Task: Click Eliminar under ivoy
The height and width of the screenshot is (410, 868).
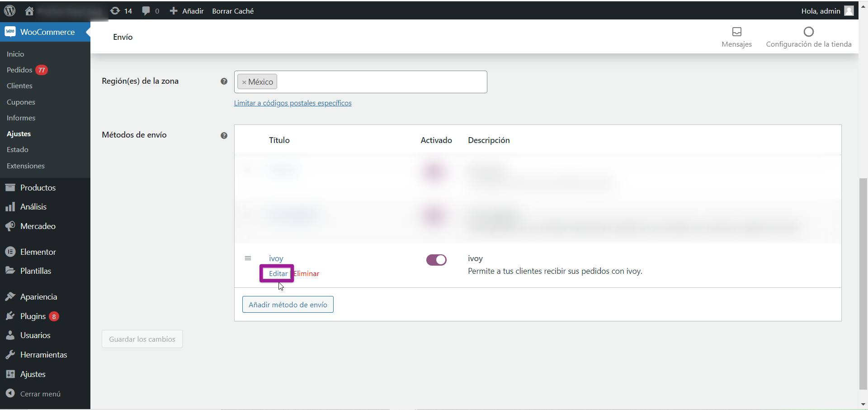Action: point(307,273)
